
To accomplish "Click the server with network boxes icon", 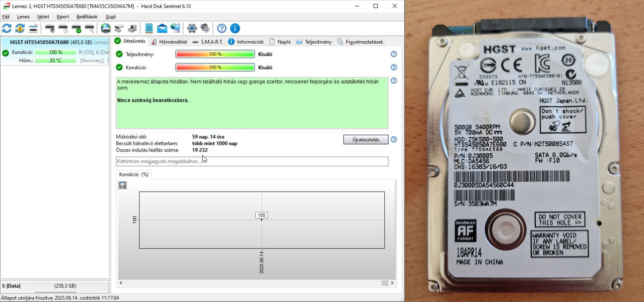I will point(132,28).
